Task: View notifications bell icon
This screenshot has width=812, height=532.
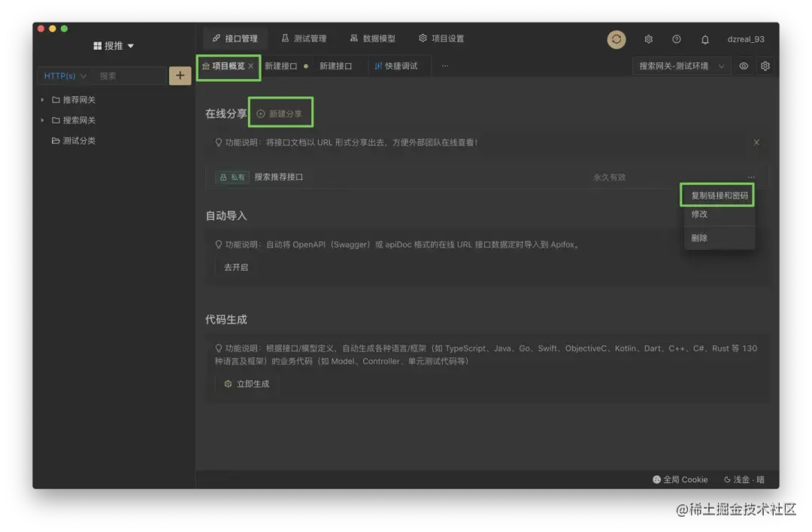Action: (x=704, y=39)
